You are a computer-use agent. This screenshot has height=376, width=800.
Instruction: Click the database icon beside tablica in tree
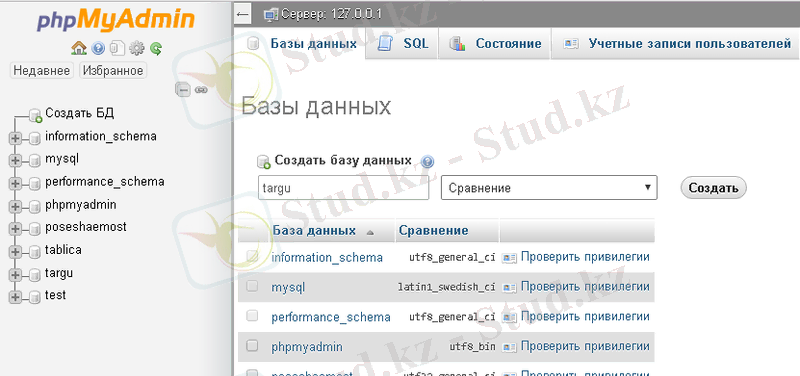pyautogui.click(x=35, y=251)
